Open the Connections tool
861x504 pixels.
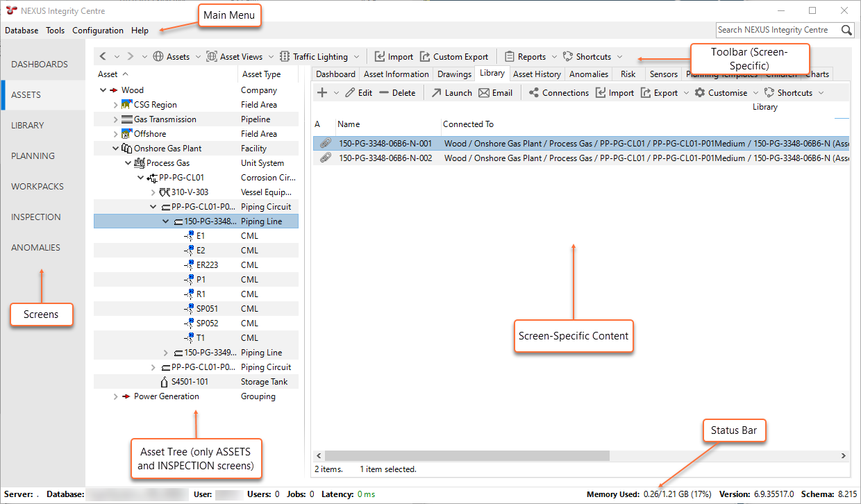558,92
